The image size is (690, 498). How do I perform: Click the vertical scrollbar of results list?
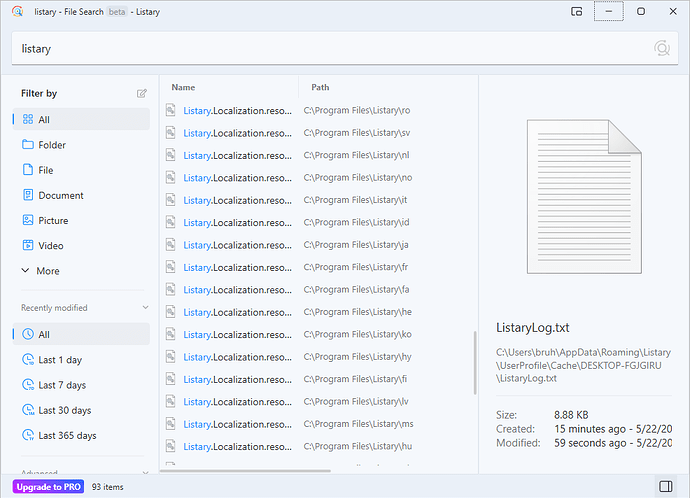tap(475, 363)
